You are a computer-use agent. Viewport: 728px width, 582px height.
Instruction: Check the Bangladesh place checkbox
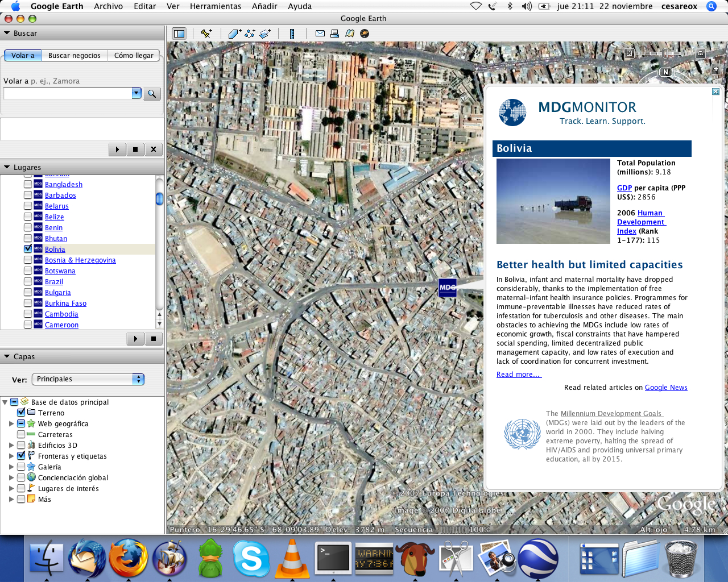[x=28, y=184]
